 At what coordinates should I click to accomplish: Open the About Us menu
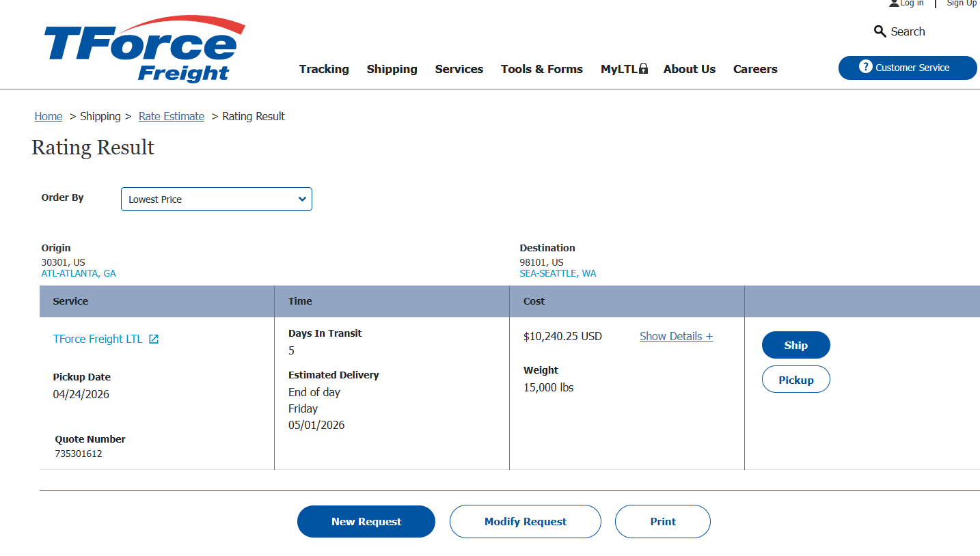pyautogui.click(x=690, y=69)
